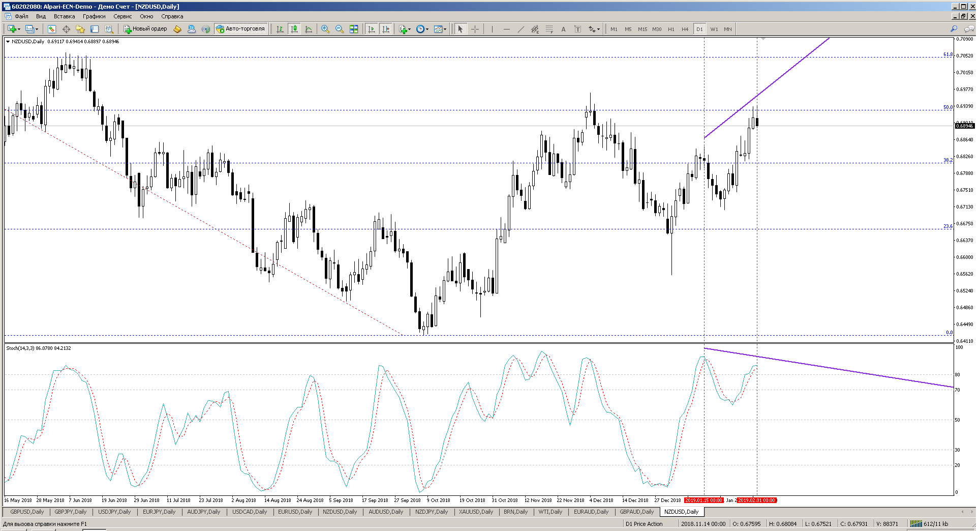The width and height of the screenshot is (980, 531).
Task: Open the Файл menu
Action: point(21,16)
